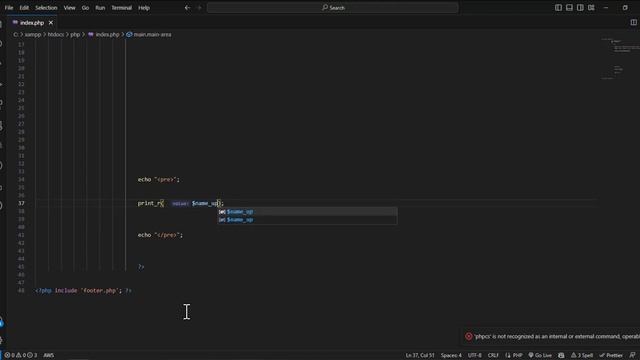
Task: Click the closing ?> tag on line 45
Action: [x=141, y=267]
